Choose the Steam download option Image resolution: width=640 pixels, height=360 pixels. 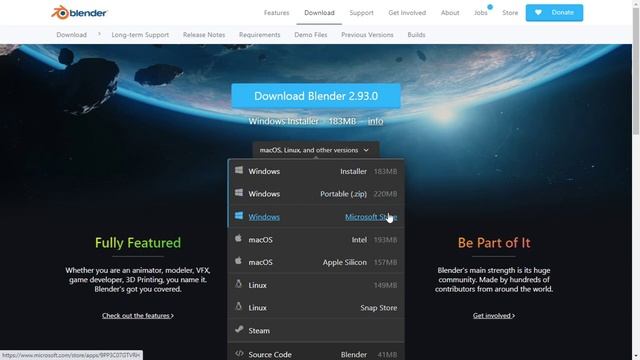pyautogui.click(x=316, y=331)
